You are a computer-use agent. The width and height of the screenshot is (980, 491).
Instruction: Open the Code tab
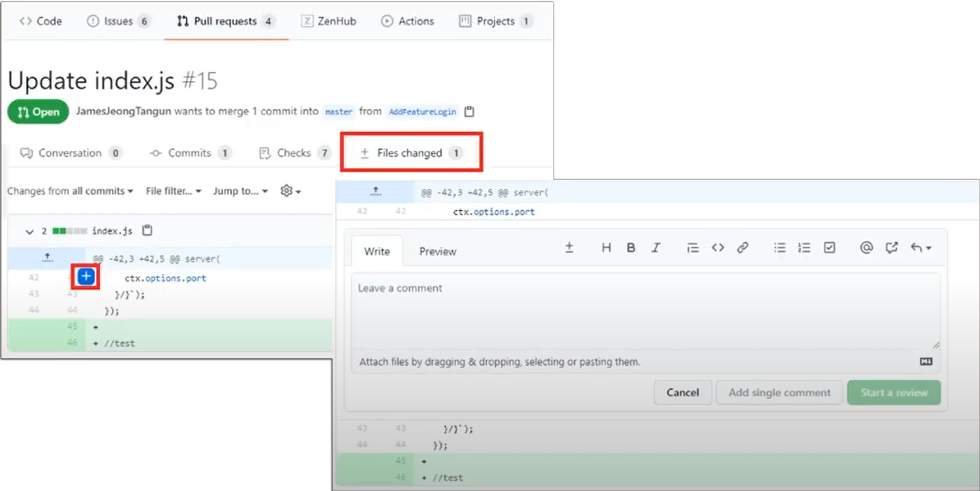coord(41,21)
